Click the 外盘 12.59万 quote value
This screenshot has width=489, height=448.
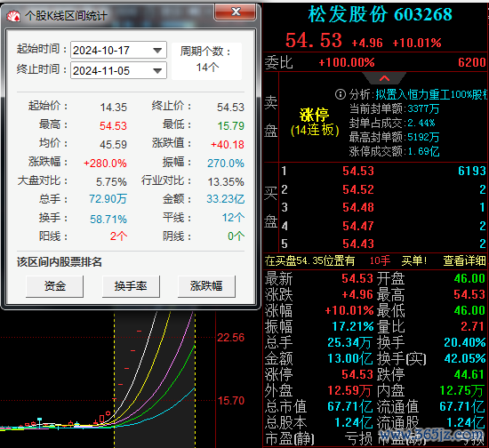349,390
